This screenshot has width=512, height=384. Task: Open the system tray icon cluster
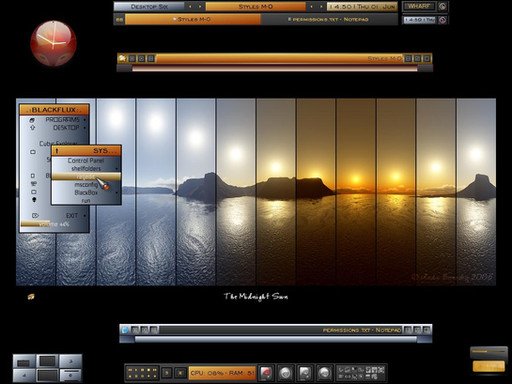[x=361, y=373]
